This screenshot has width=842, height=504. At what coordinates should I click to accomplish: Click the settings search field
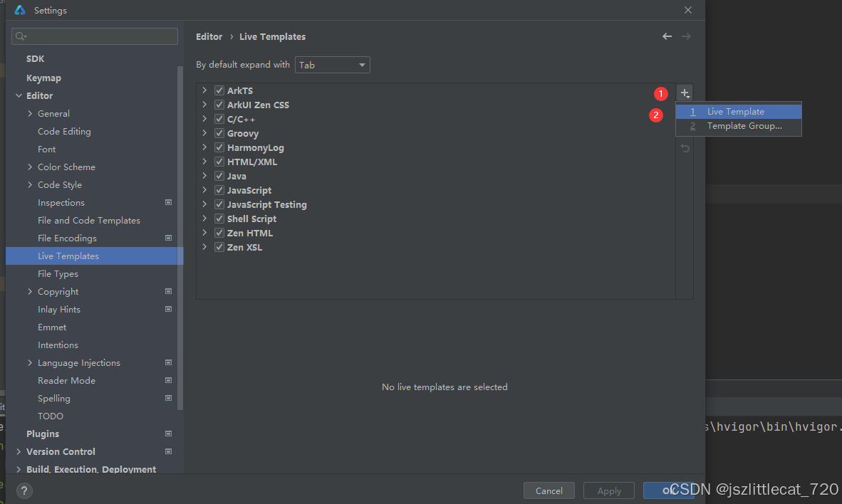(x=95, y=36)
